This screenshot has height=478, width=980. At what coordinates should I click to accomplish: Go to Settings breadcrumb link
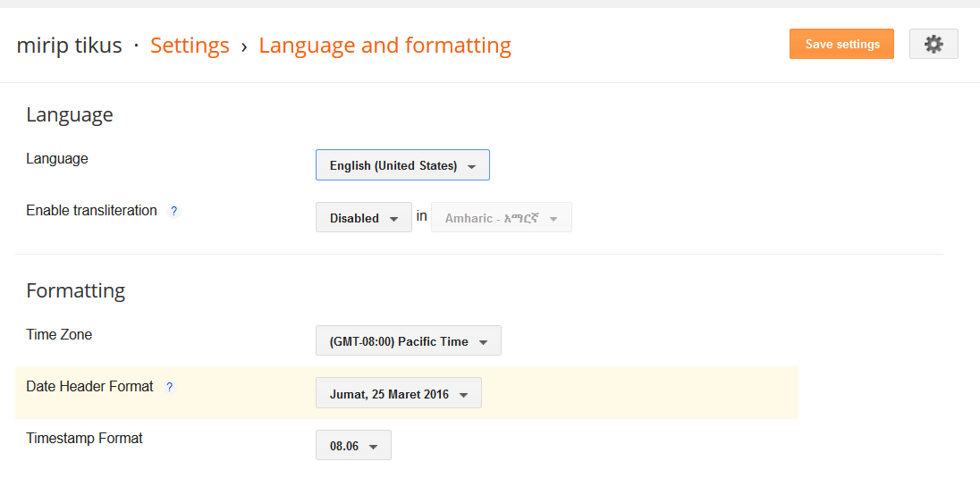click(190, 45)
